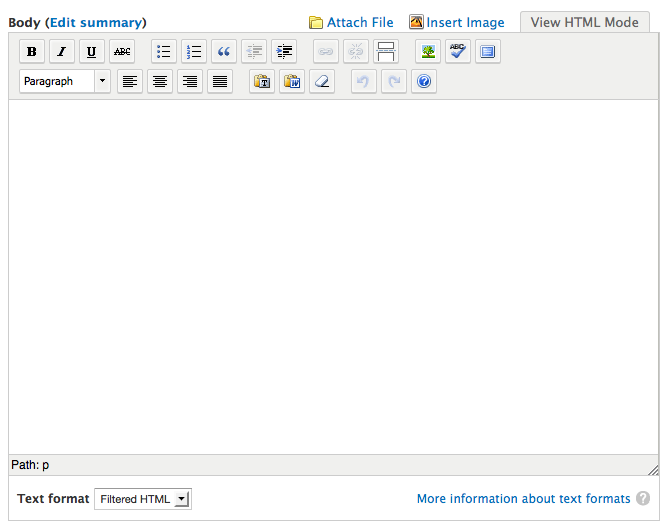Click the Redo arrow
Viewport: 668px width, 529px height.
(x=394, y=81)
